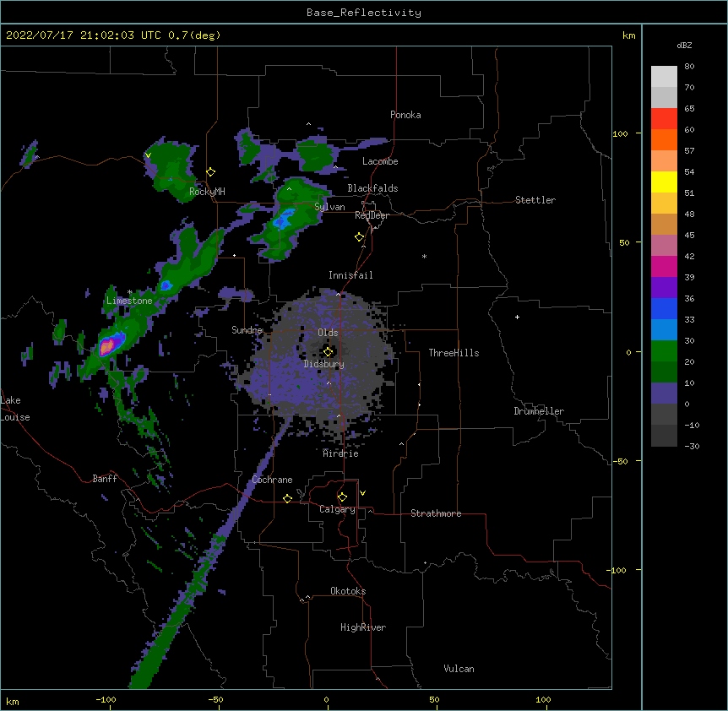Click the yellow diamond marker beside RockyMH
The width and height of the screenshot is (728, 711).
point(211,172)
